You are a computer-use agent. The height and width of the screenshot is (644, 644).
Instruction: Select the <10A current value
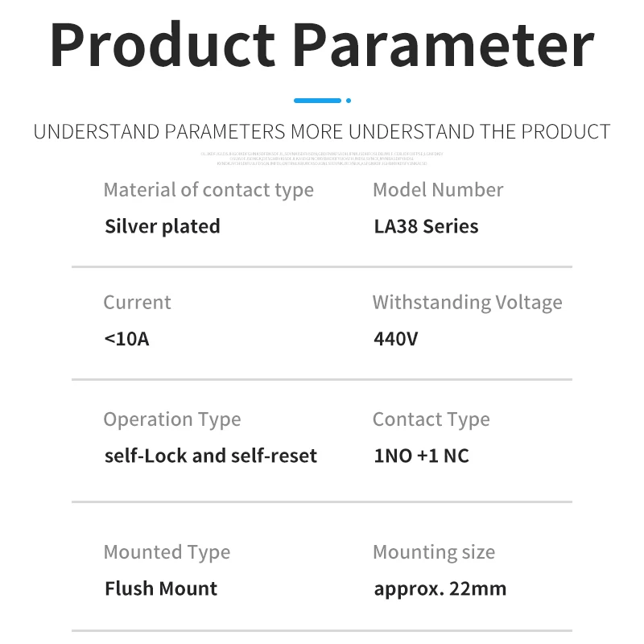(126, 339)
